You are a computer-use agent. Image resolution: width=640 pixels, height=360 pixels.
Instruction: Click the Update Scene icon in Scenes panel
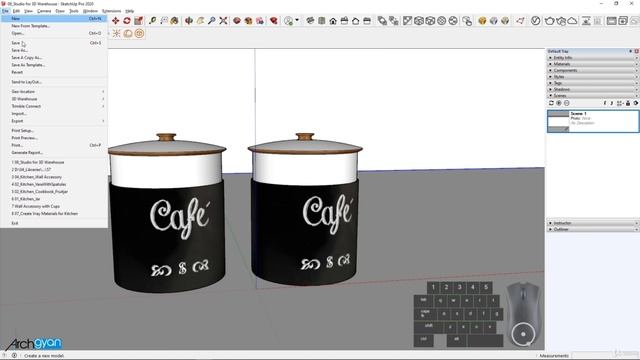[551, 103]
